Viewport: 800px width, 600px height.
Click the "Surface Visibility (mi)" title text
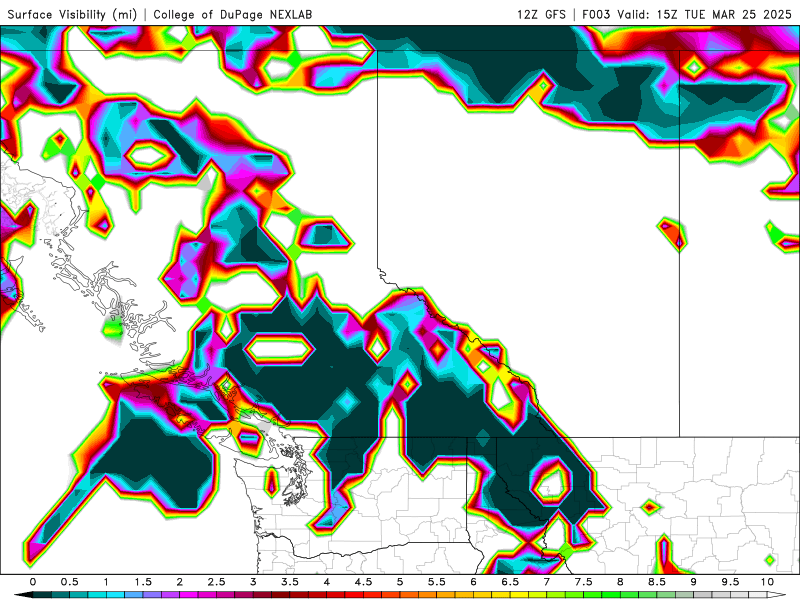click(x=72, y=15)
